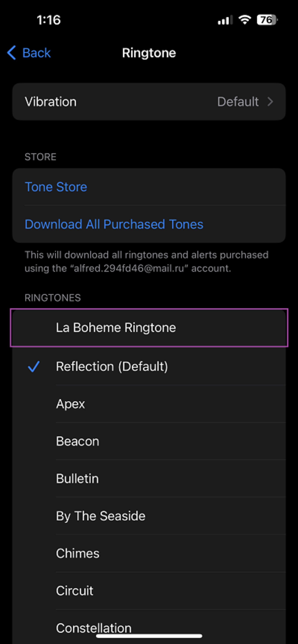This screenshot has height=644, width=298.
Task: Select the La Boheme Ringtone
Action: pyautogui.click(x=116, y=328)
